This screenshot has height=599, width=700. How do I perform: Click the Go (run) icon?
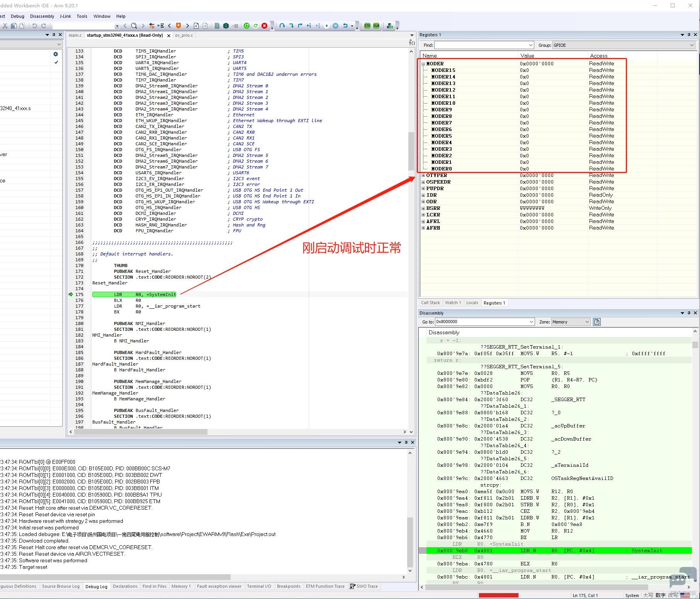[x=326, y=26]
